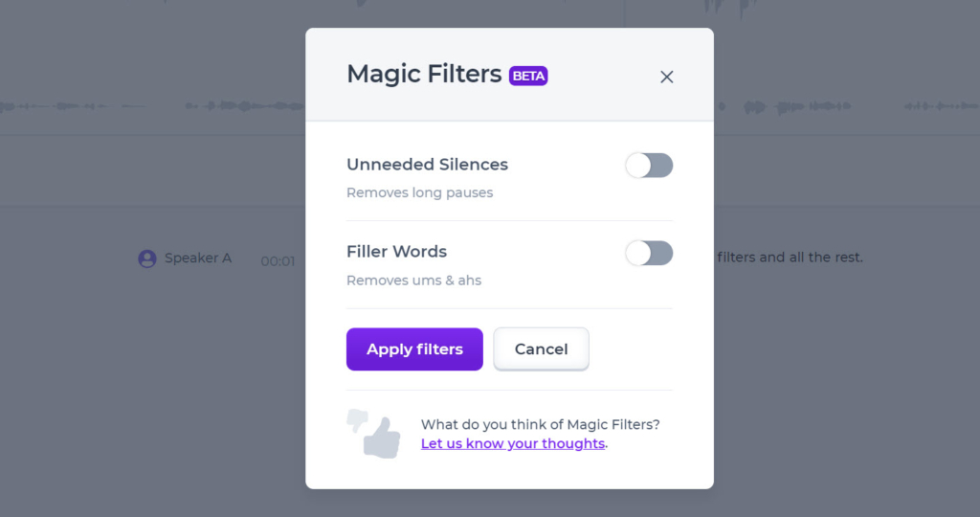This screenshot has width=980, height=517.
Task: Click the audio waveform left of the dialog
Action: pos(144,105)
